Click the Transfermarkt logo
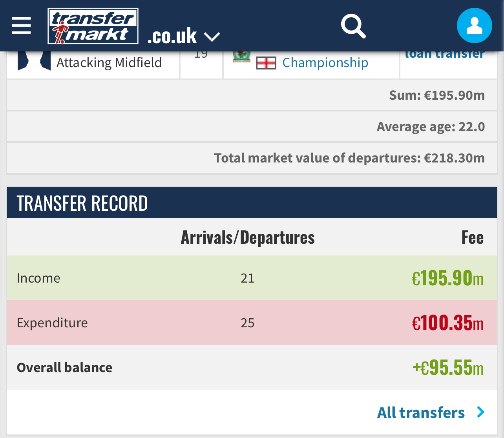Screen dimensions: 504x438 [x=93, y=26]
